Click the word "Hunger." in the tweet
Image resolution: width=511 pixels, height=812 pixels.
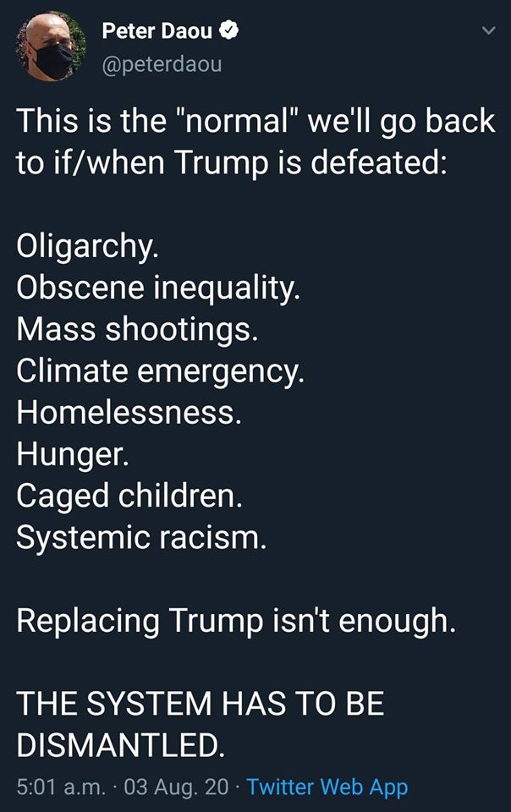tap(73, 454)
